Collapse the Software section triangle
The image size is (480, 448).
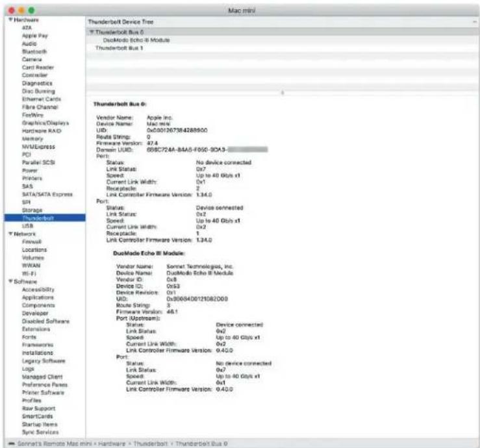coord(10,281)
